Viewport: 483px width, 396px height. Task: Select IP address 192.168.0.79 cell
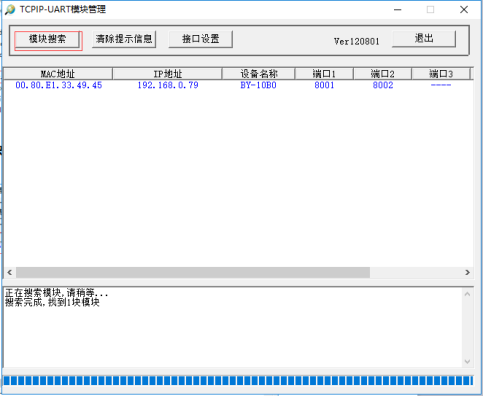coord(168,85)
